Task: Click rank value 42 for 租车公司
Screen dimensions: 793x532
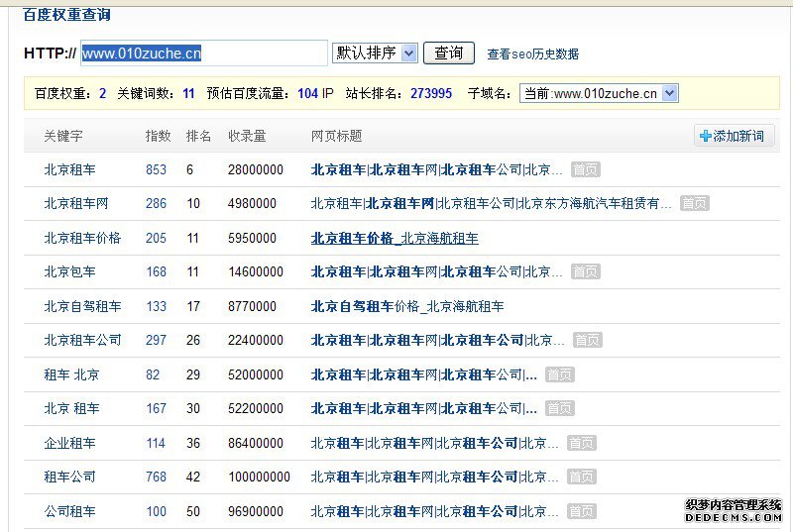Action: pos(193,477)
